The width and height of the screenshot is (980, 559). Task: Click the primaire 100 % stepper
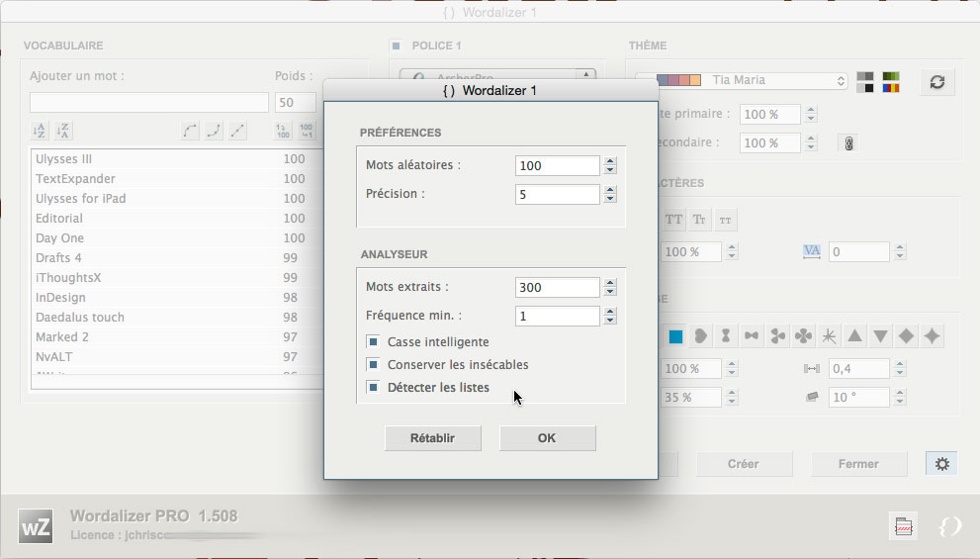pos(811,115)
